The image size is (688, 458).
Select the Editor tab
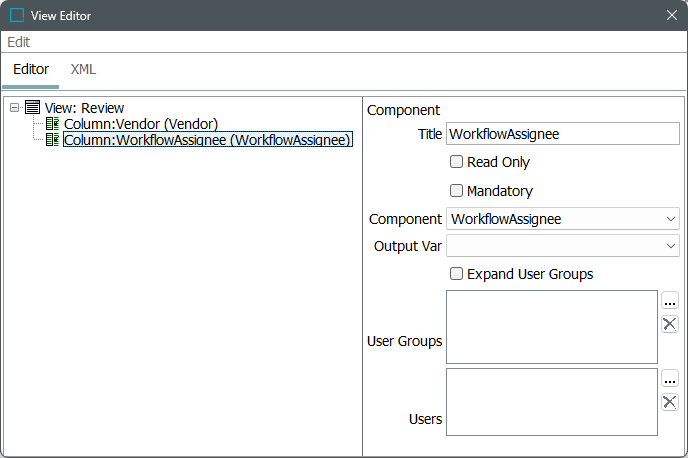[x=31, y=70]
